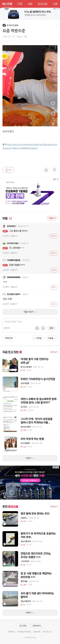
Task: Switch to the 새붐 tab
Action: 30,4
